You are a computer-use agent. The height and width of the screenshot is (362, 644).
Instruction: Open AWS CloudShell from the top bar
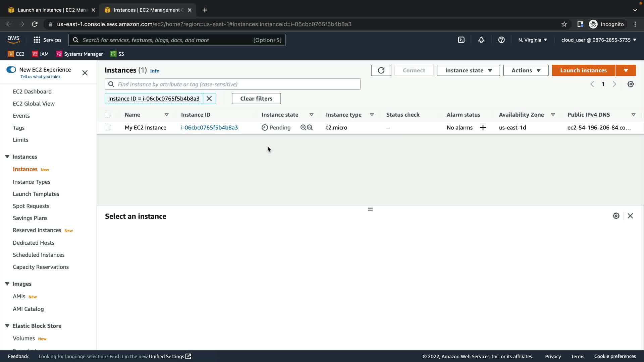(461, 40)
